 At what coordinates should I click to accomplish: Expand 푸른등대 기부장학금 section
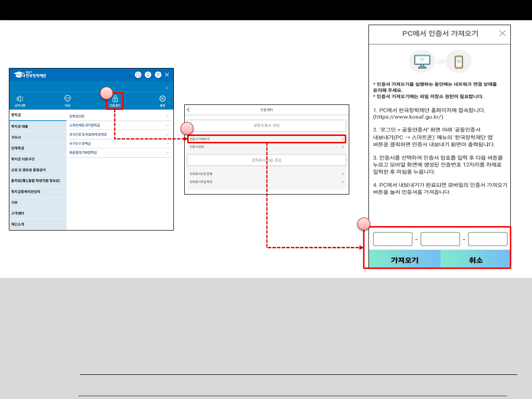tap(118, 153)
